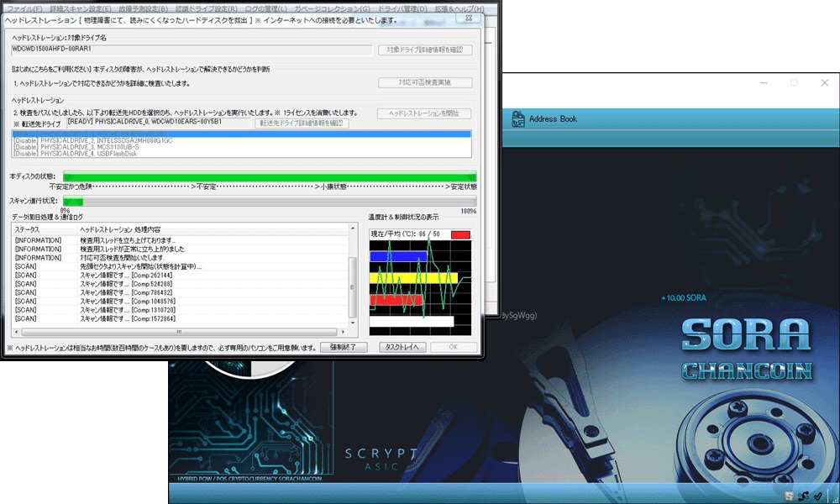This screenshot has width=840, height=504.
Task: Click the ヘッドレストレーション 処理内容 column header
Action: (x=213, y=229)
